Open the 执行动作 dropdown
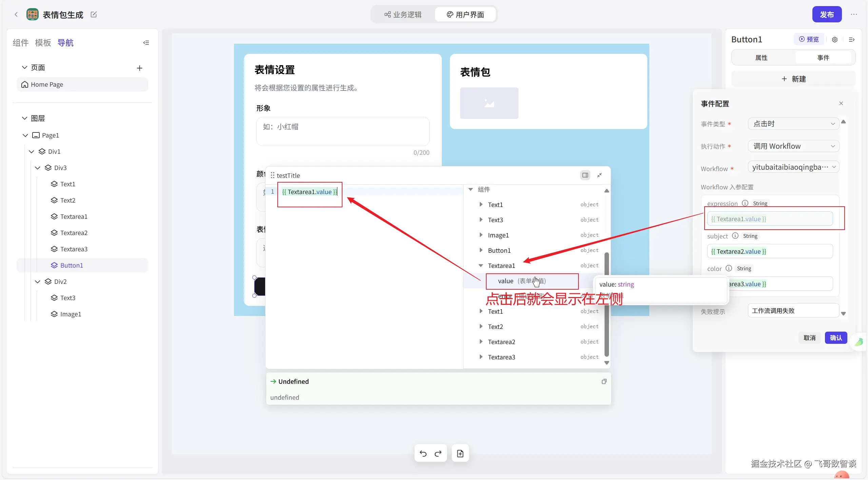The image size is (868, 480). pos(793,146)
